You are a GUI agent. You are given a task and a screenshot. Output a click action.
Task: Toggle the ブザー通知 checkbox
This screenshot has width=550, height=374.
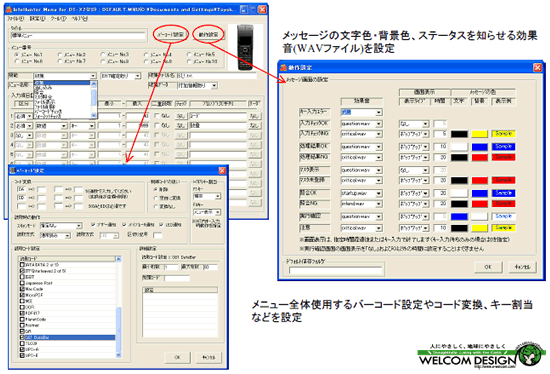(x=93, y=225)
